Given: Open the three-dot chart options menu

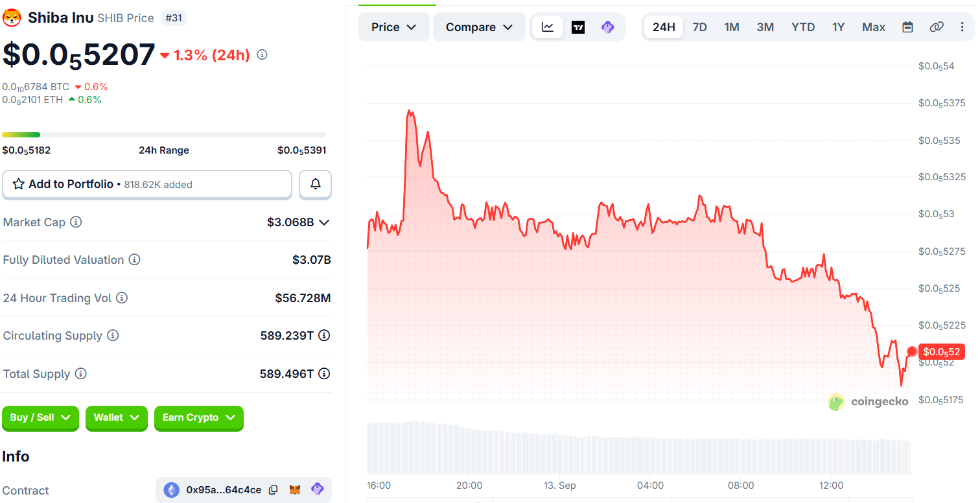Looking at the screenshot, I should pos(962,27).
